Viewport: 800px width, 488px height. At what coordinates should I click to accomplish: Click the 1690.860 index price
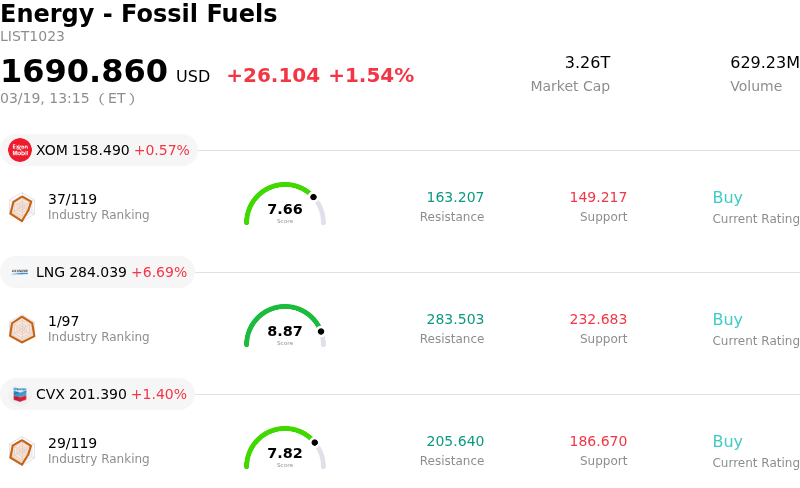pyautogui.click(x=84, y=72)
